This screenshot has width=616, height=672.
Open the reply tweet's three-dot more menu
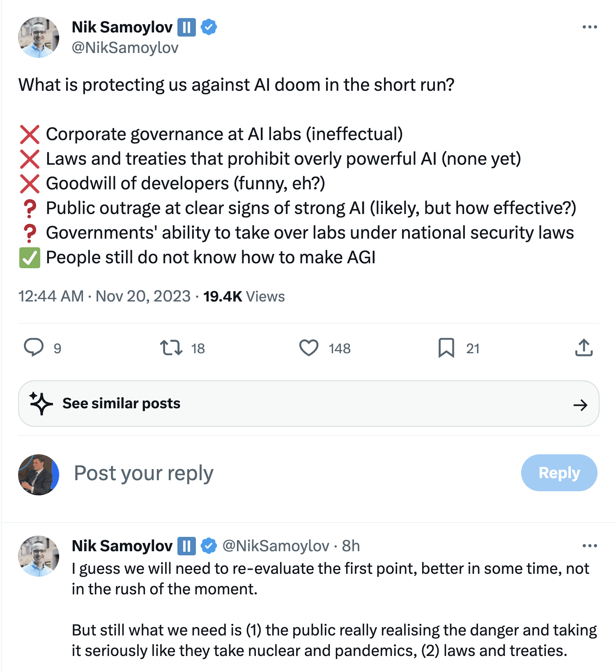(x=590, y=546)
